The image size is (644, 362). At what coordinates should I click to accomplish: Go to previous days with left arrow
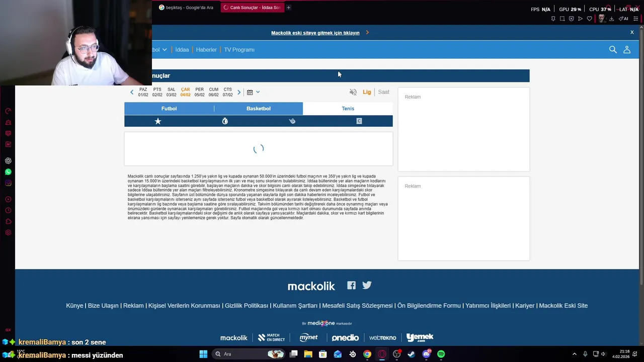coord(132,92)
